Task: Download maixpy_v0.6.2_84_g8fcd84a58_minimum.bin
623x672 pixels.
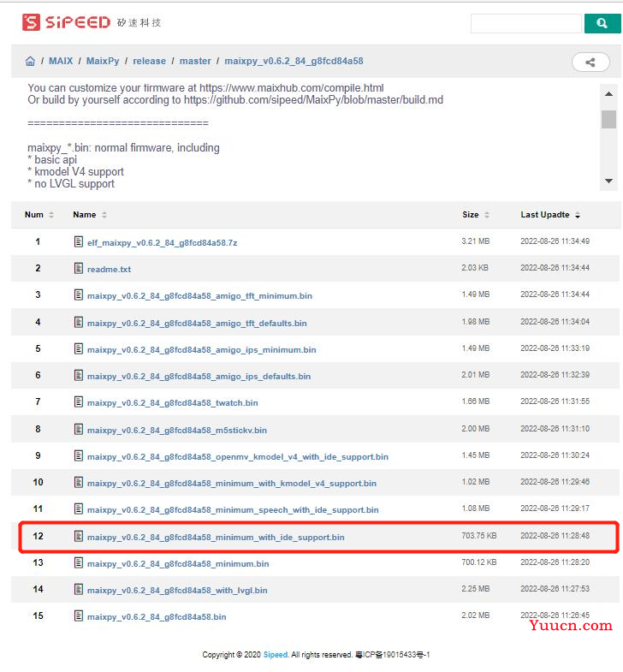Action: coord(178,564)
